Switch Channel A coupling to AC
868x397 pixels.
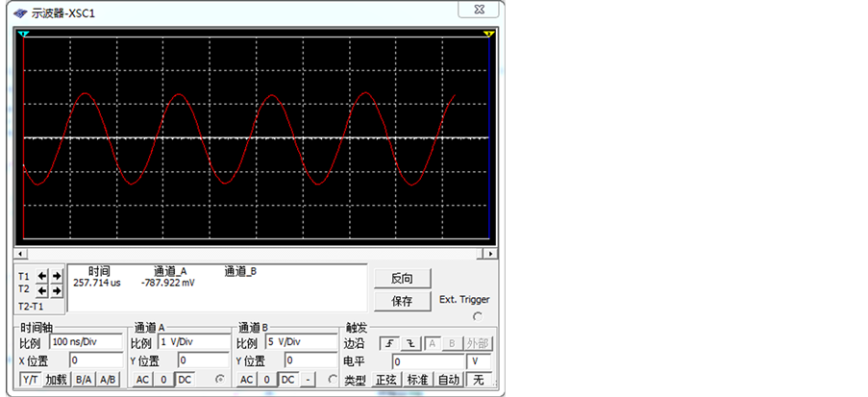coord(142,380)
